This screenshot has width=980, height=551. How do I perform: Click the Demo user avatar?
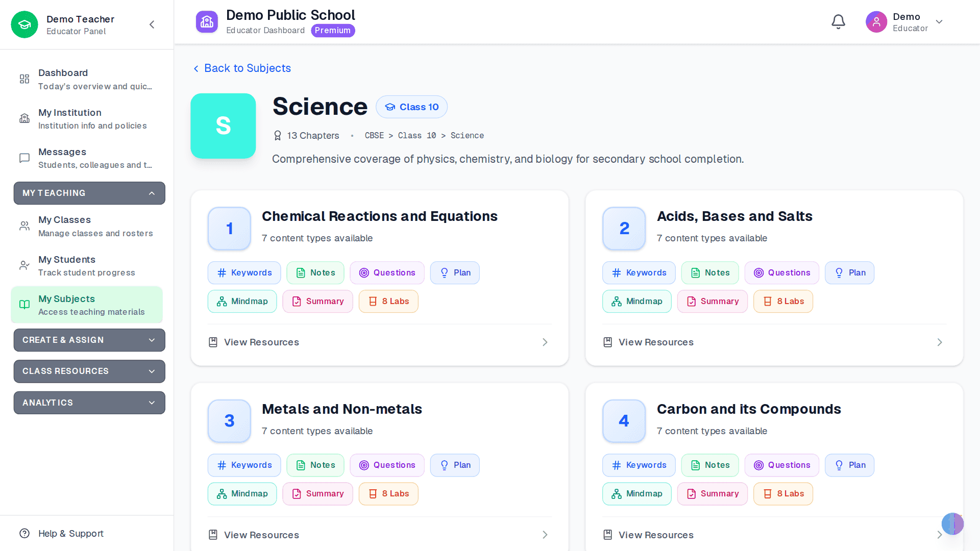click(876, 22)
